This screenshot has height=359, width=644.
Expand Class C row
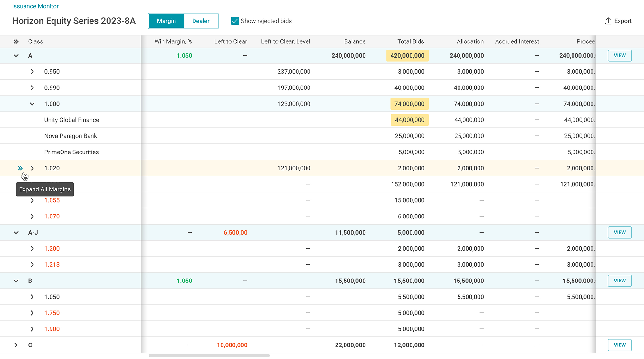pos(16,345)
